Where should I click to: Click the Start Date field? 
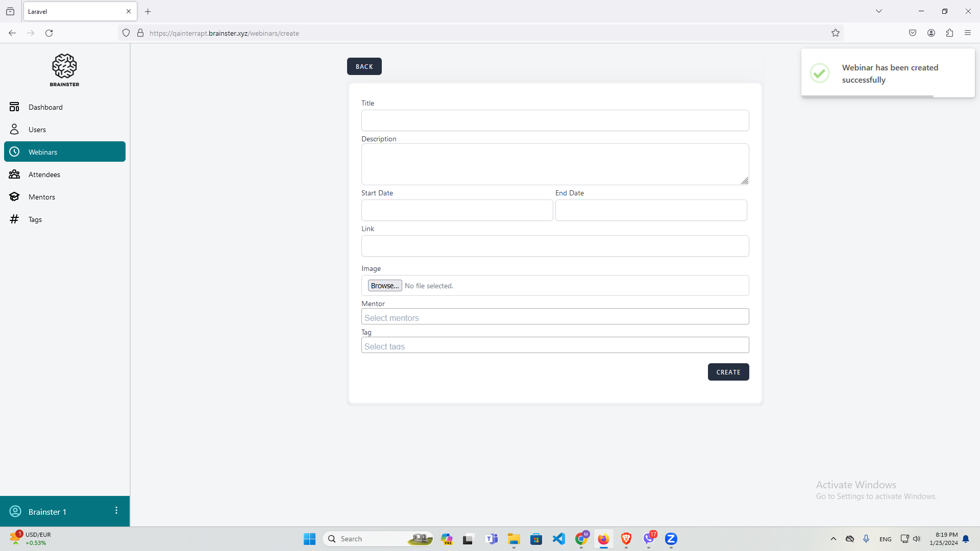[x=457, y=210]
